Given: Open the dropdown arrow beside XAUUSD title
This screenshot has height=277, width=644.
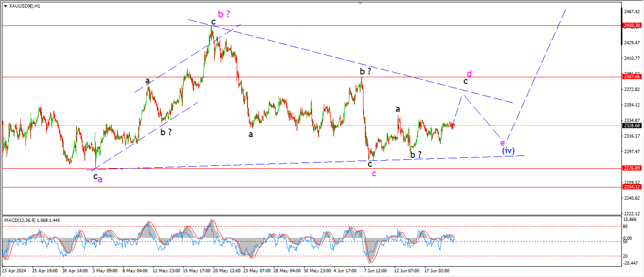Looking at the screenshot, I should (x=5, y=6).
